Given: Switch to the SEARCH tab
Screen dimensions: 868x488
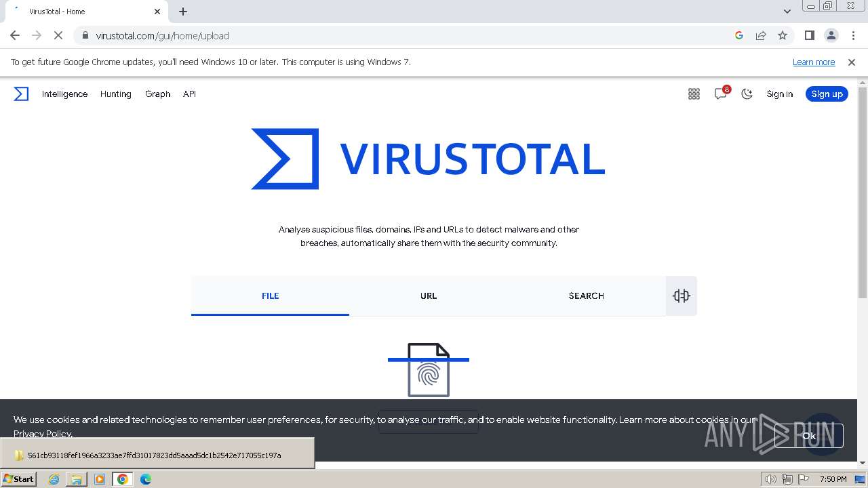Looking at the screenshot, I should pyautogui.click(x=587, y=296).
